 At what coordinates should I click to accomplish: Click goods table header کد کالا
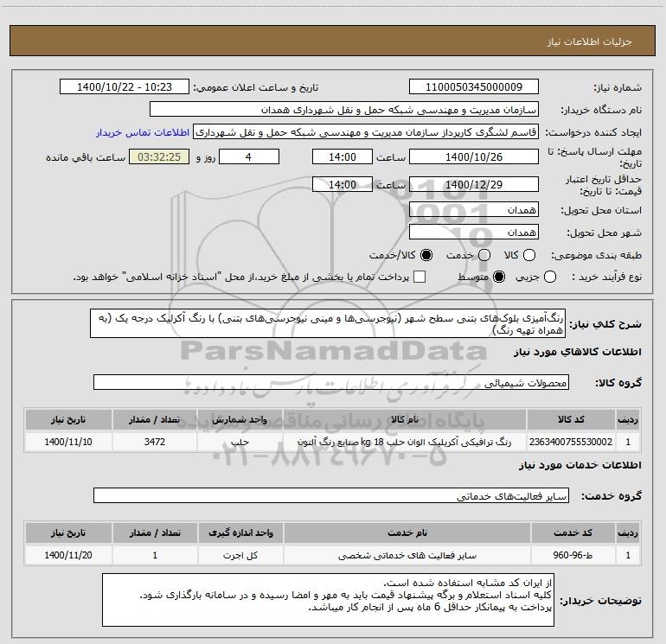pyautogui.click(x=571, y=419)
